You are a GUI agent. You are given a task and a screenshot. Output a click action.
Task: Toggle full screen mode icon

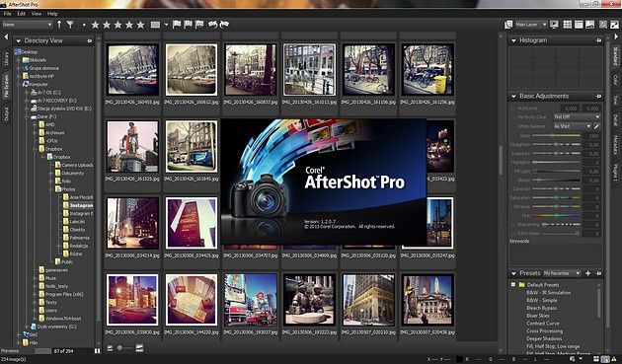point(614,25)
